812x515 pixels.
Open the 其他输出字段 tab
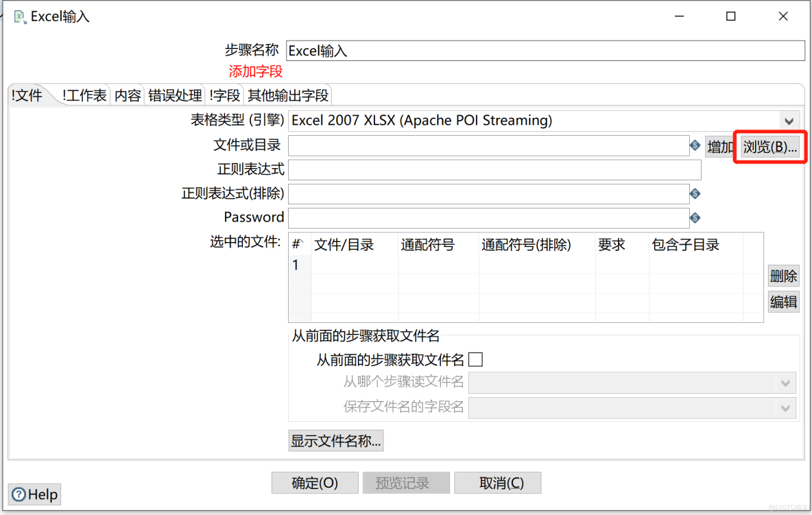point(288,96)
